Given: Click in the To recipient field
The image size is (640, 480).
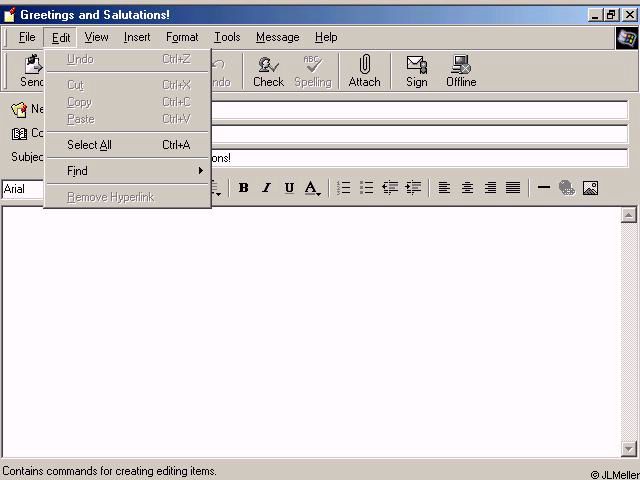Looking at the screenshot, I should click(419, 110).
